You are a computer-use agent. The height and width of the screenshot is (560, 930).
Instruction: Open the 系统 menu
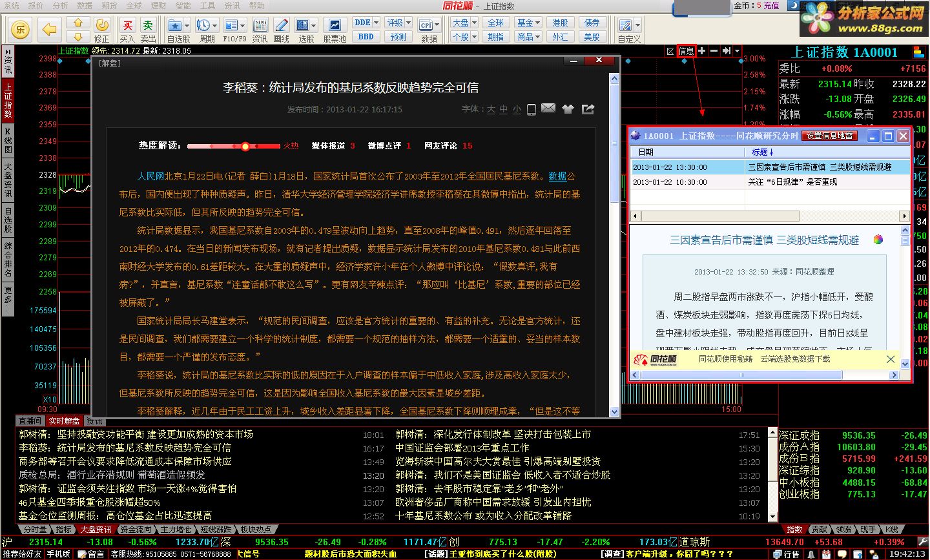pyautogui.click(x=12, y=5)
